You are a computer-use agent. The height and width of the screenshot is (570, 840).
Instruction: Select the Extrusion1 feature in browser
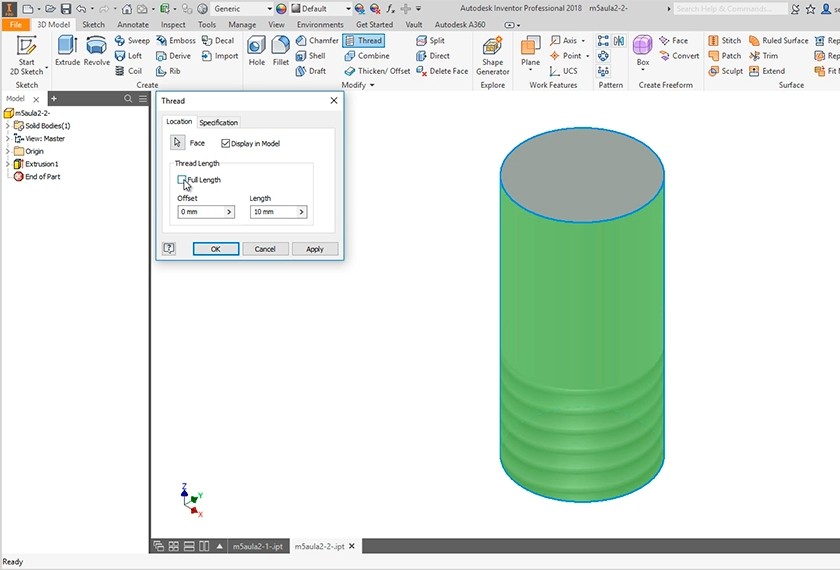pos(41,164)
